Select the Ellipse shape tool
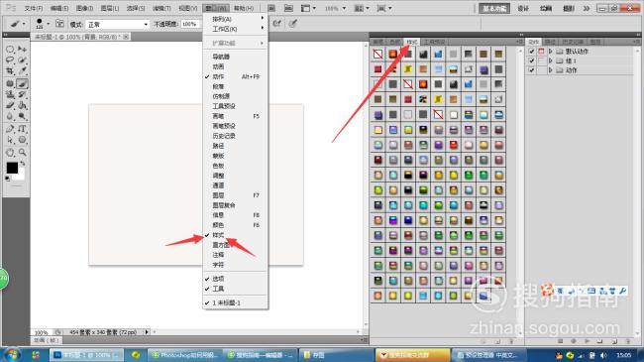 point(22,140)
